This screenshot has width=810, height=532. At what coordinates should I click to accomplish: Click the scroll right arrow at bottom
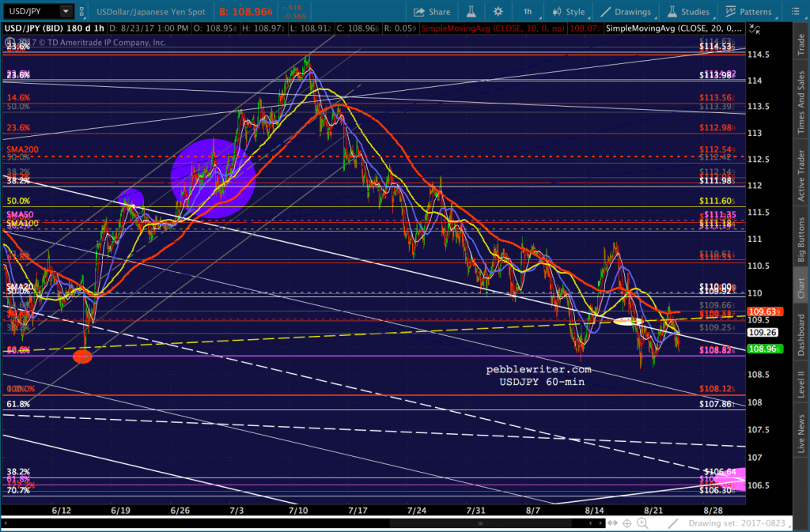[601, 523]
